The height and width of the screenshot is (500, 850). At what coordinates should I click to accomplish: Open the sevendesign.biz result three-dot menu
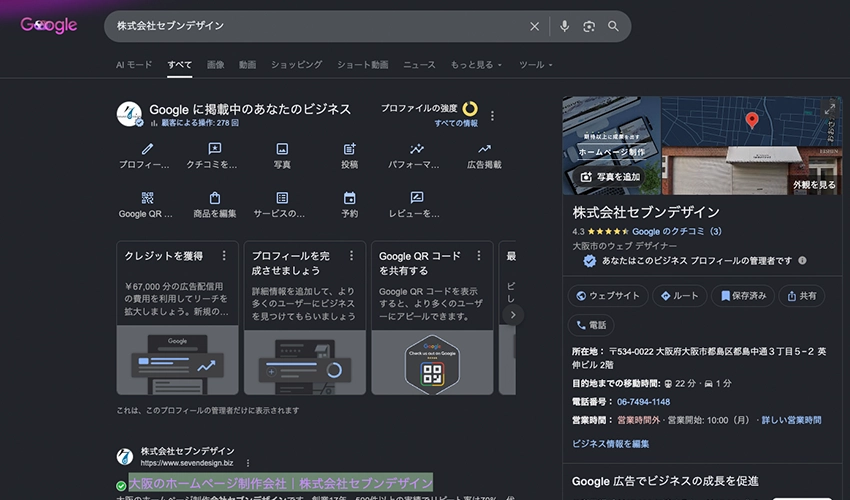248,463
